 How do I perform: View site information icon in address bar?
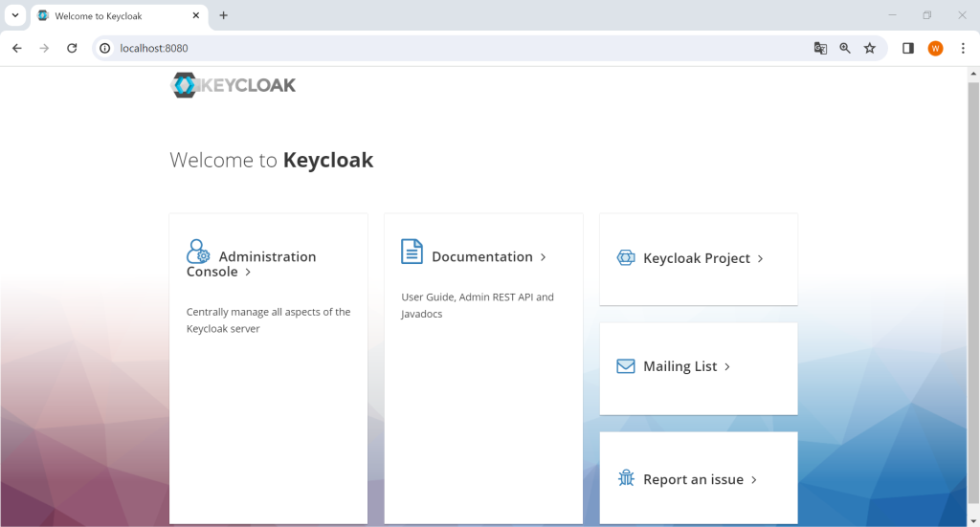pos(105,48)
